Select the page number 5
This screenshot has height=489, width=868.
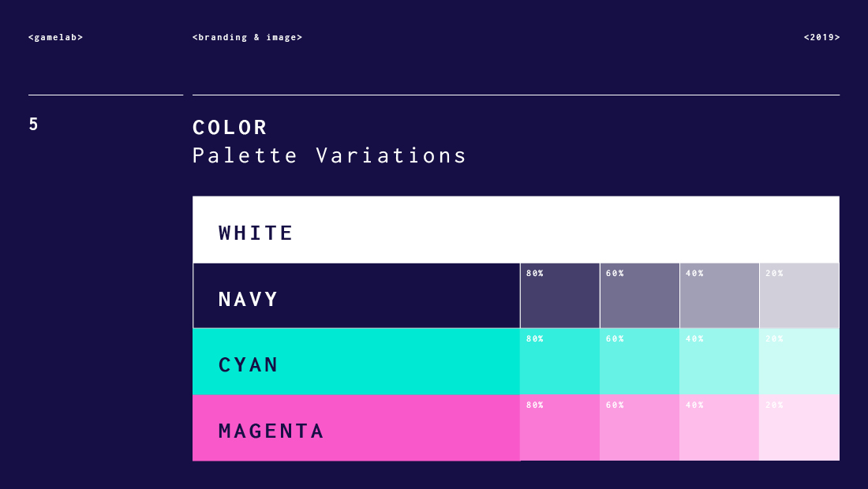click(33, 125)
